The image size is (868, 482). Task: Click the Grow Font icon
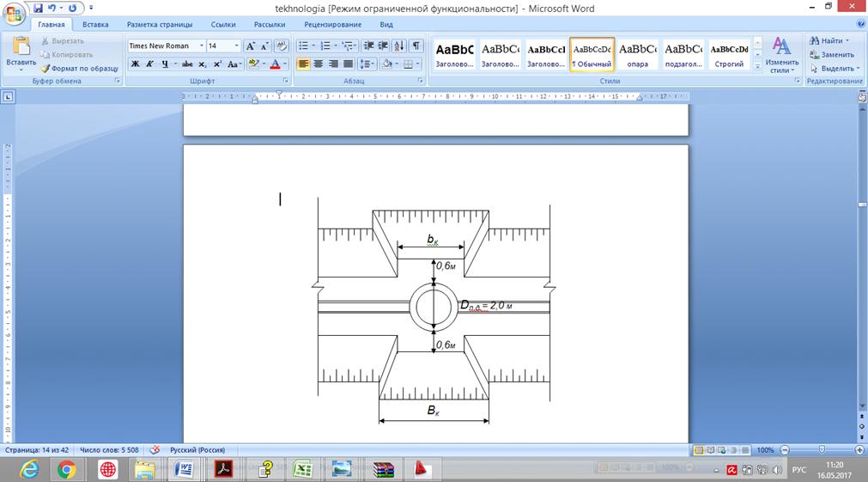coord(250,46)
